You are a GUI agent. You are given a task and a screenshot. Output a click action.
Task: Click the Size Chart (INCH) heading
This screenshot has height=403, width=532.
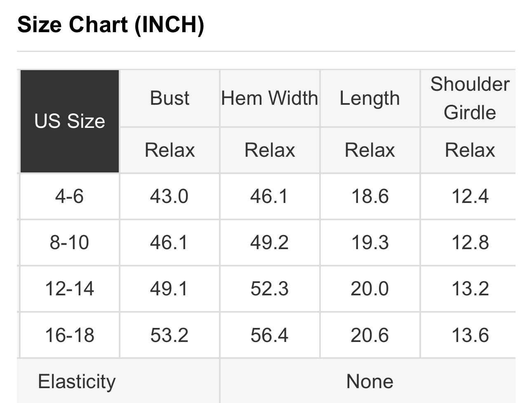pos(111,25)
